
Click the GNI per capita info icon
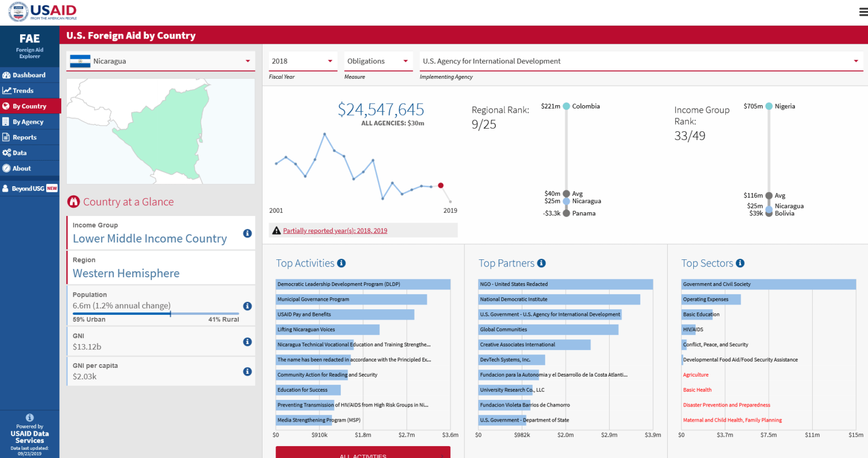tap(247, 372)
